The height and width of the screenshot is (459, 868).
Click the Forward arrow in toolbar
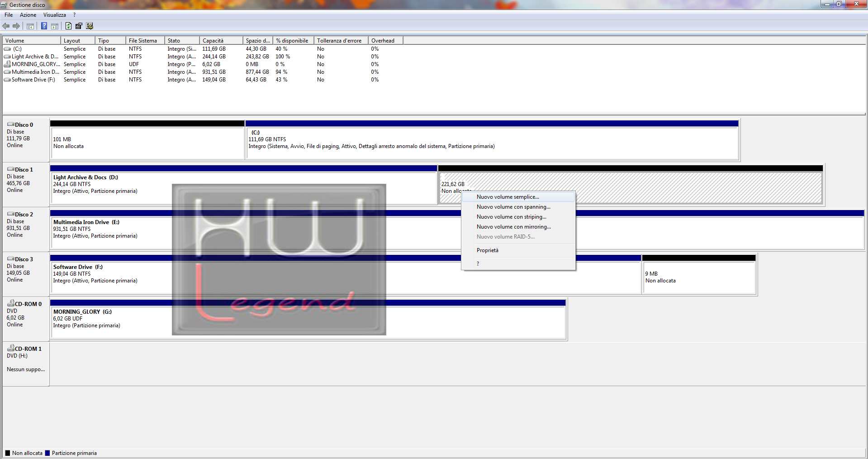point(16,26)
